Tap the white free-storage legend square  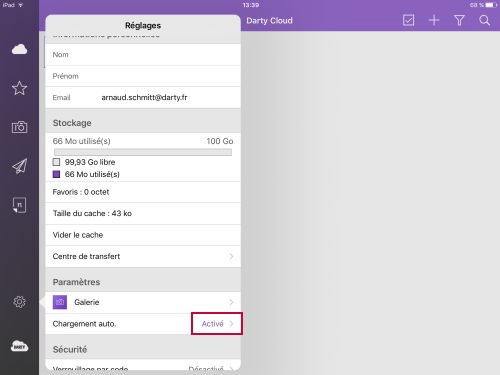(56, 162)
